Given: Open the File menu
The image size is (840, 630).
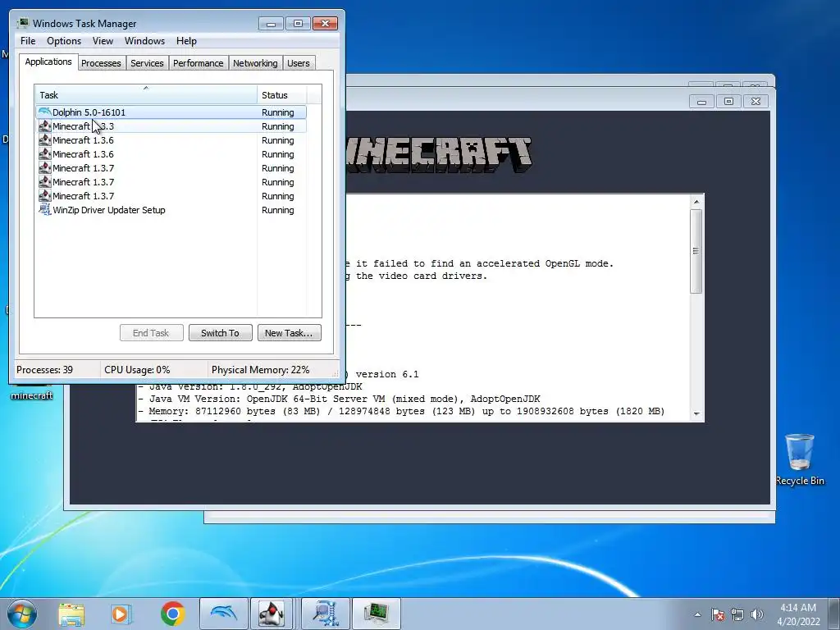Looking at the screenshot, I should (x=28, y=41).
